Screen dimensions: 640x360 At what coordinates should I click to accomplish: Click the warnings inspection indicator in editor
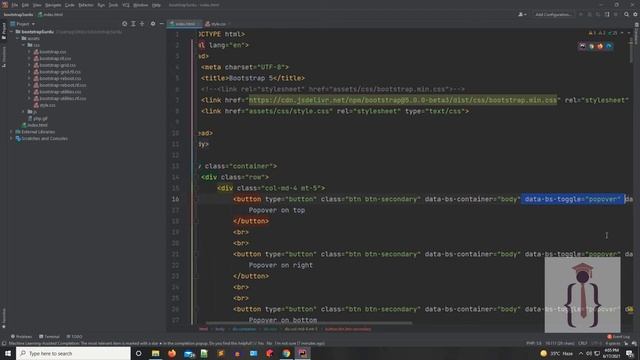pos(603,33)
